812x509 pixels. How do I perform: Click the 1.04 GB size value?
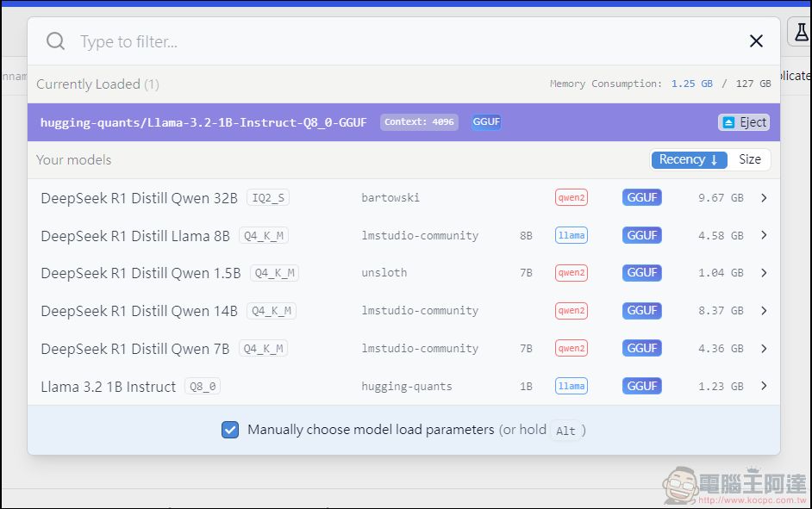721,273
